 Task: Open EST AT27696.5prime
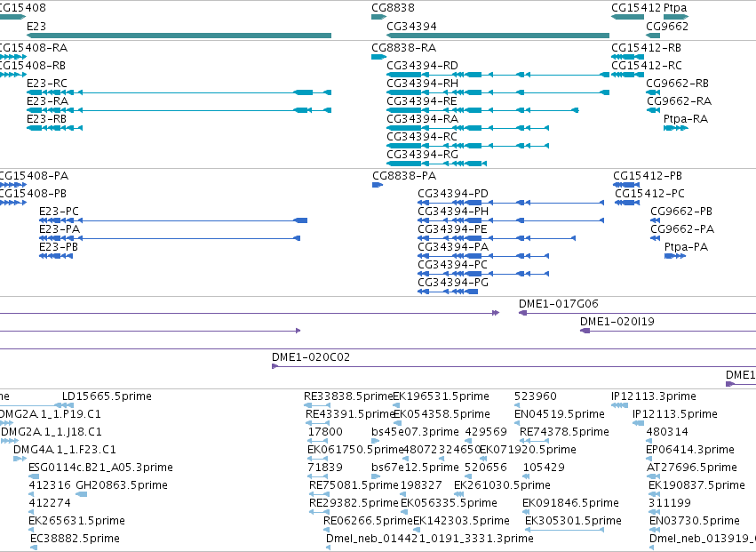(691, 468)
